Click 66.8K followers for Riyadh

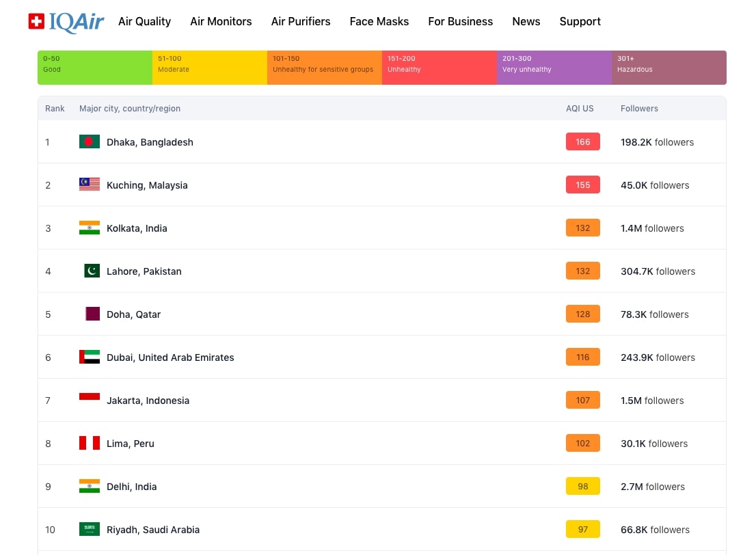point(656,530)
